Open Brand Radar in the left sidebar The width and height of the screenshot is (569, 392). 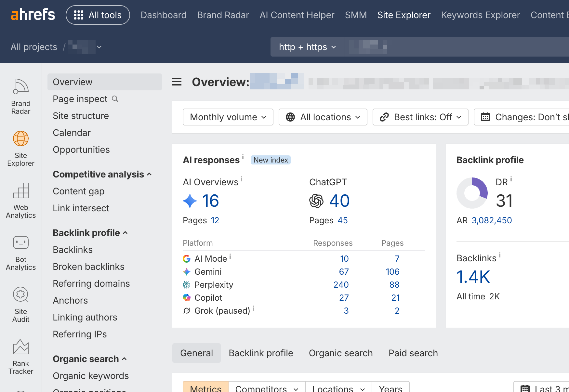[x=21, y=97]
